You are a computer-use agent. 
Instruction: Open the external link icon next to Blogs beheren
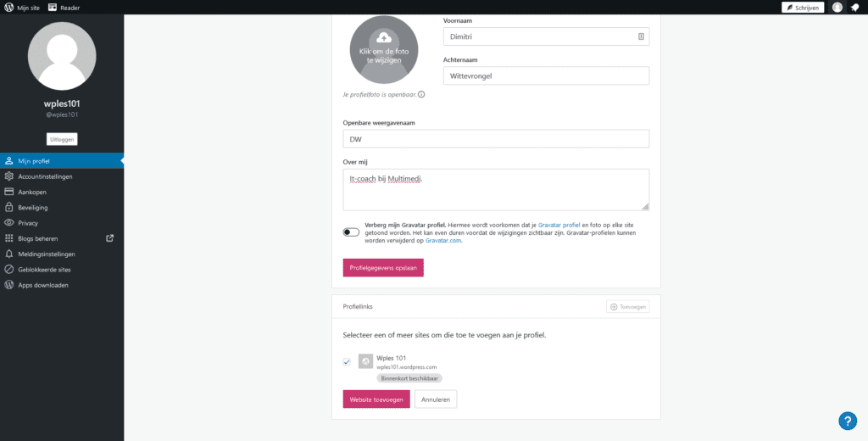click(109, 238)
